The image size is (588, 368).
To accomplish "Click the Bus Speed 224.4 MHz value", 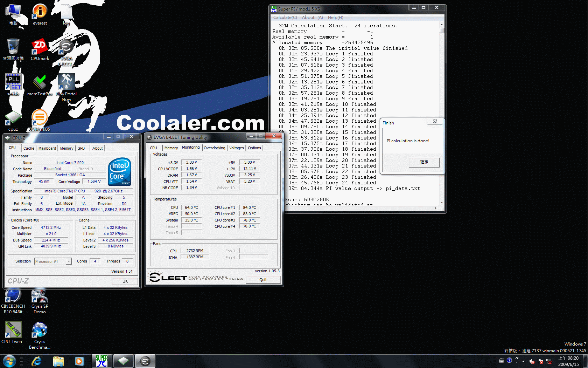I will pyautogui.click(x=51, y=240).
